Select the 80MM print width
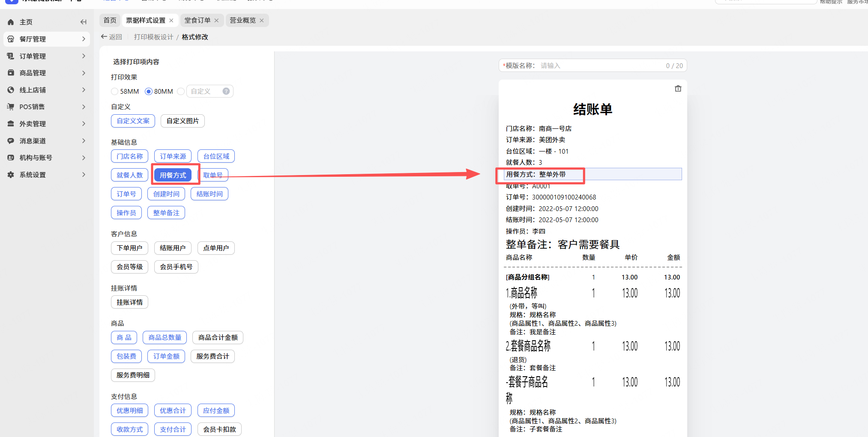The width and height of the screenshot is (868, 437). point(149,92)
